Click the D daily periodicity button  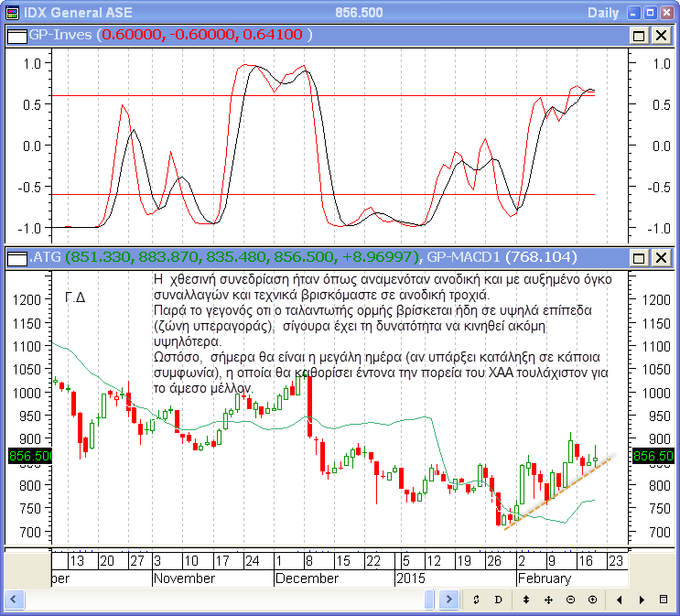tap(498, 600)
